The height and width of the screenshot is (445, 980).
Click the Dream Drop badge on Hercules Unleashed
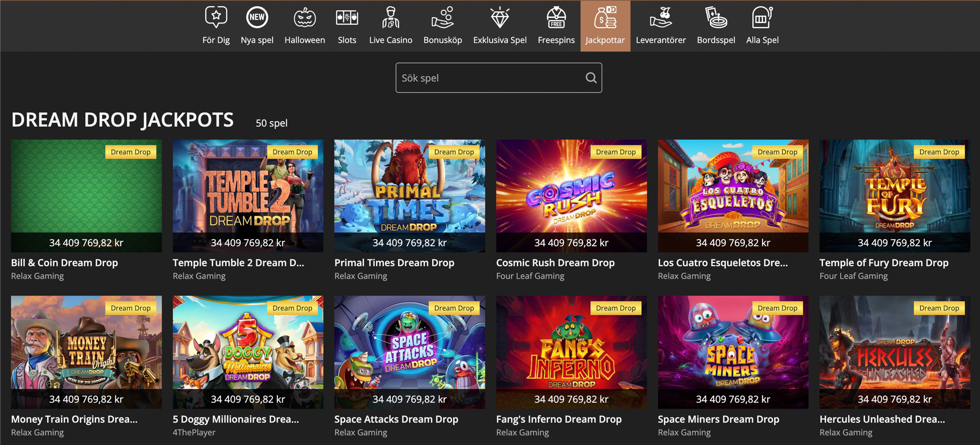coord(939,308)
